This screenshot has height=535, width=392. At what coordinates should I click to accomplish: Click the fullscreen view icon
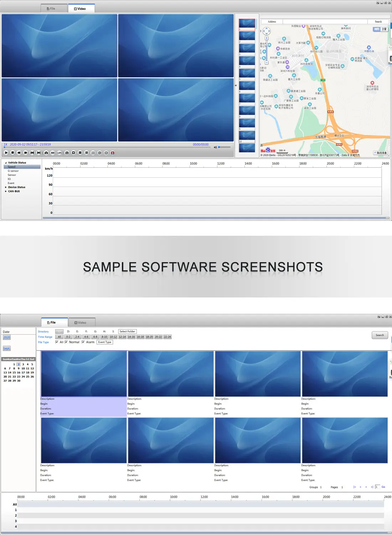point(93,153)
